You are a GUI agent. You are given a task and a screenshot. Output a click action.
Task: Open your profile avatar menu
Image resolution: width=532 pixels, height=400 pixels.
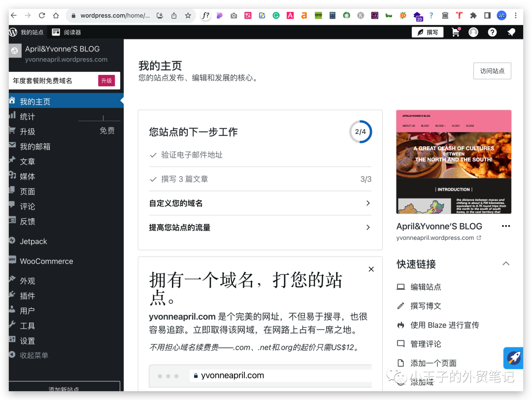click(x=473, y=32)
